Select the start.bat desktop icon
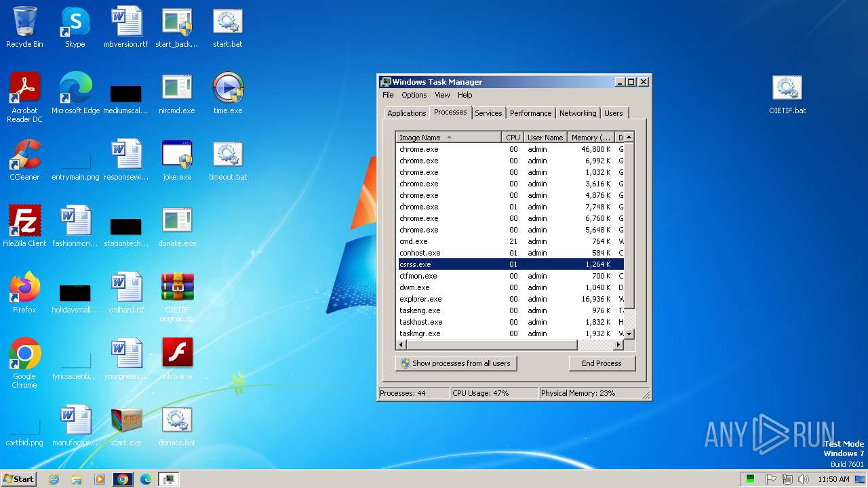 pos(228,27)
